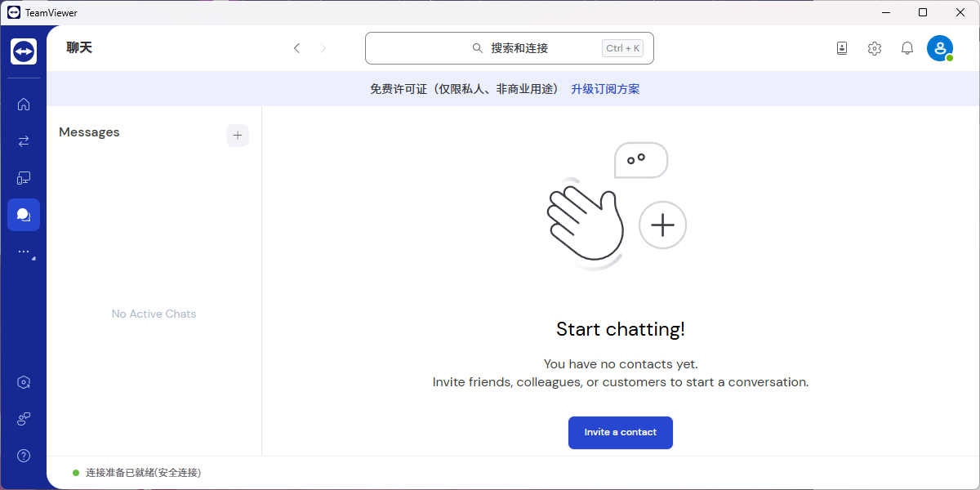
Task: Click the 搜索和连接 search box
Action: pyautogui.click(x=510, y=48)
